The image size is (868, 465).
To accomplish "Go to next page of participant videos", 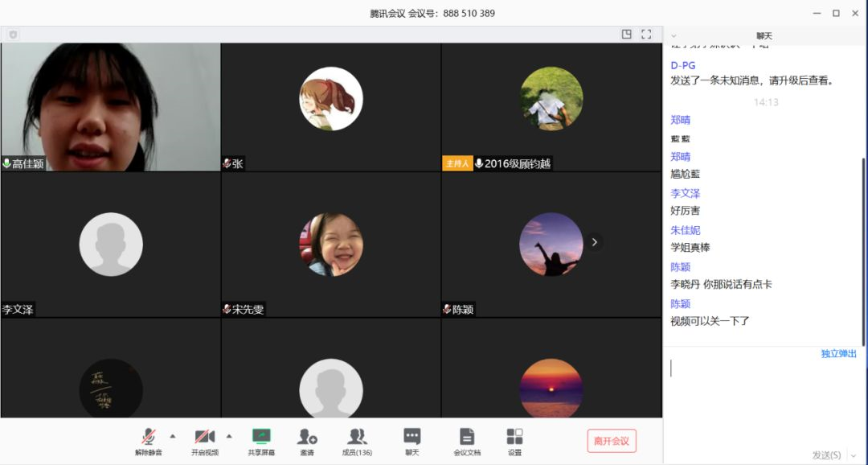I will pyautogui.click(x=594, y=242).
